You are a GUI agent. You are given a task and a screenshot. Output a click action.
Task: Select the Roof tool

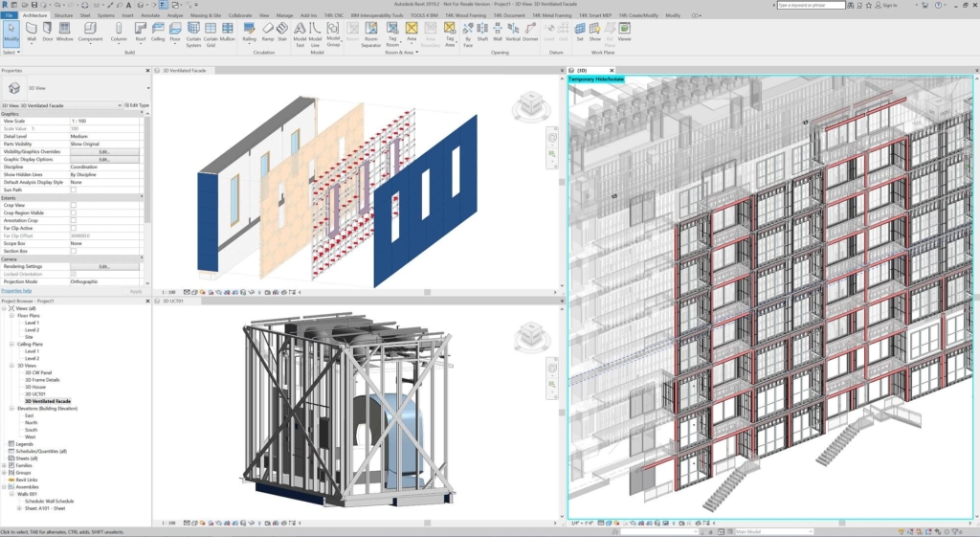(141, 32)
